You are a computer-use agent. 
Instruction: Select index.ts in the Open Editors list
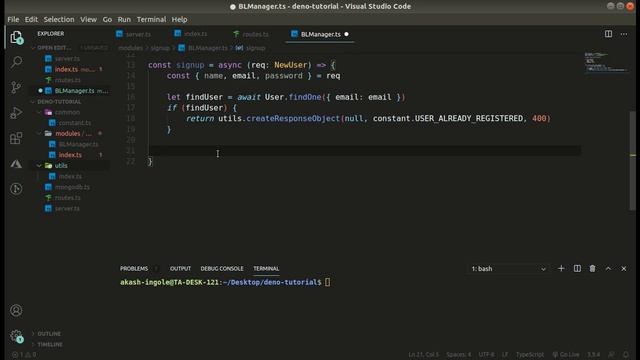(66, 69)
